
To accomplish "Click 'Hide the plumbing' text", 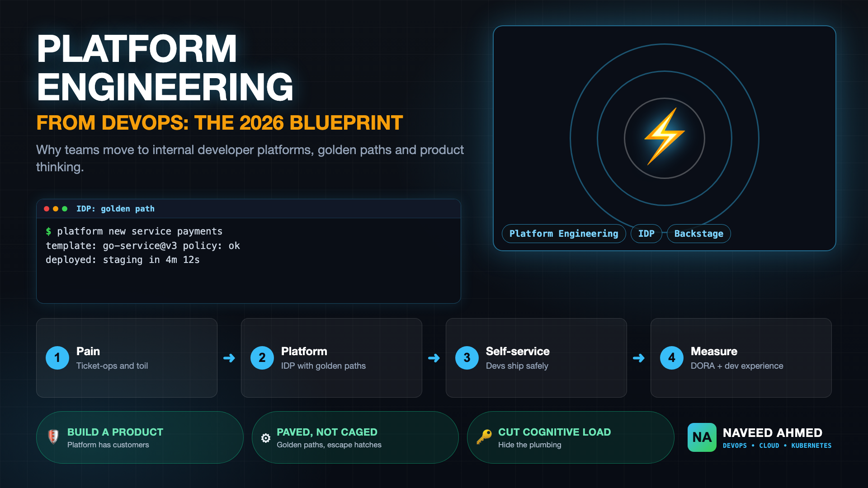I will tap(530, 445).
